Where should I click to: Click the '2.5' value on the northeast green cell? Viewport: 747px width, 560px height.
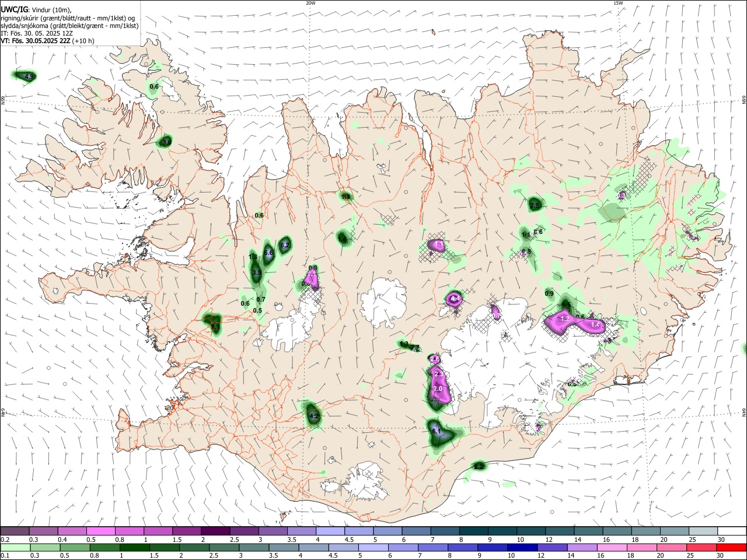(535, 205)
